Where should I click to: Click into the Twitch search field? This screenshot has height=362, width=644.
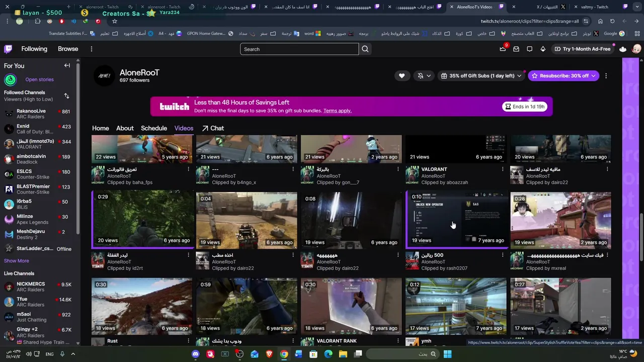[x=299, y=49]
